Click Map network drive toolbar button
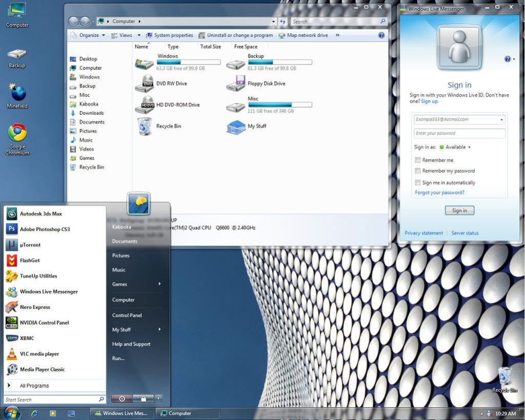 point(304,35)
